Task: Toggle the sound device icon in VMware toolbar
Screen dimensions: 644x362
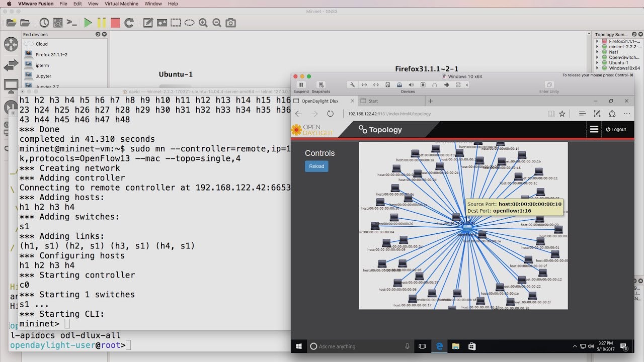Action: pyautogui.click(x=411, y=85)
